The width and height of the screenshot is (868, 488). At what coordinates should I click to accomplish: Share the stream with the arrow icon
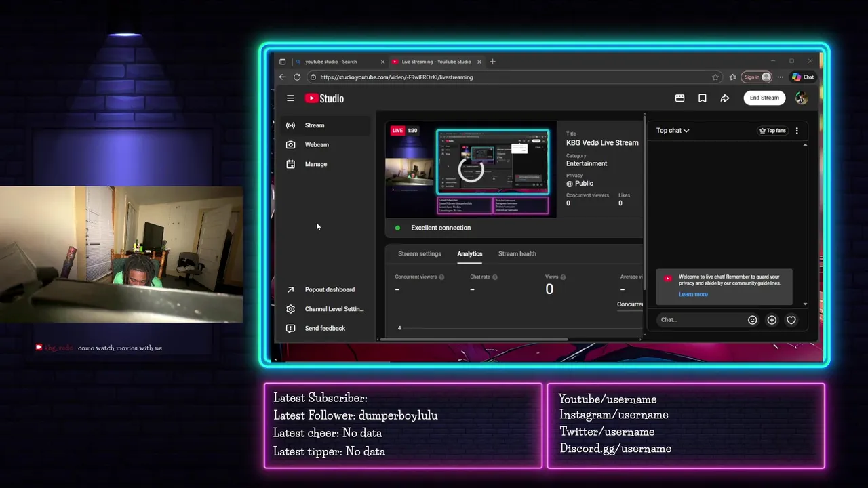pos(725,98)
